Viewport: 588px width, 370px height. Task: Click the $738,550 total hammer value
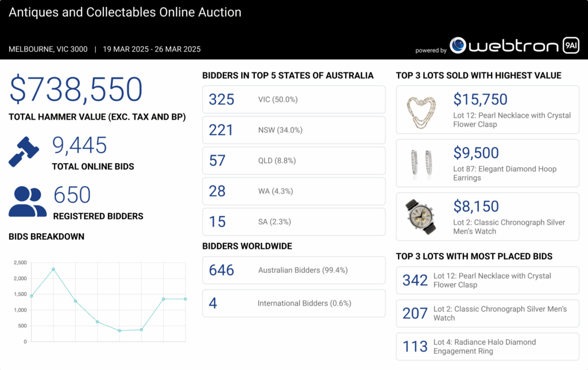(76, 90)
